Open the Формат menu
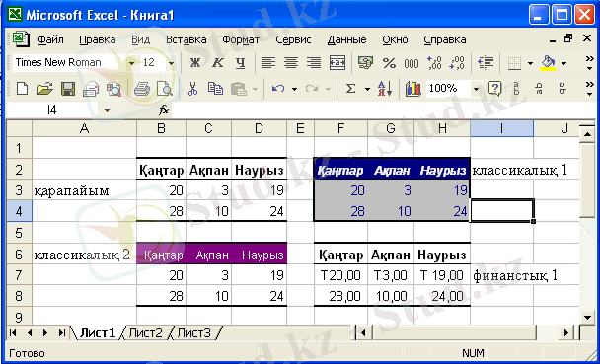 pyautogui.click(x=241, y=39)
